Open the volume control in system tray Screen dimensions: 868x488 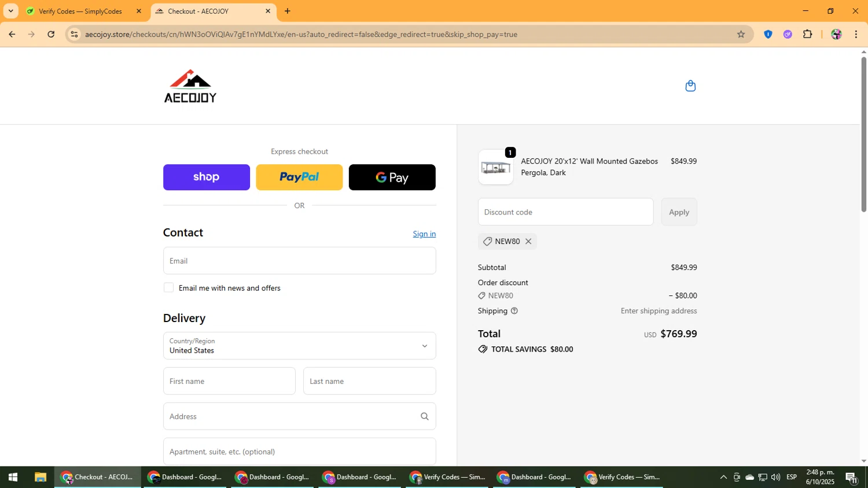click(x=775, y=477)
